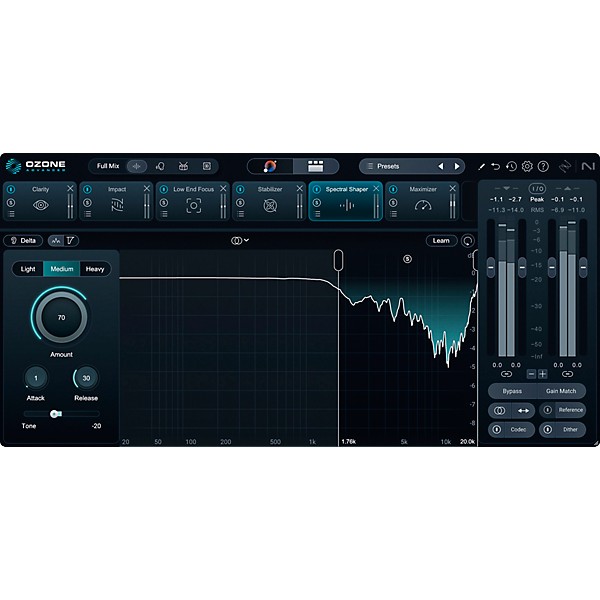Click the Attack knob
600x600 pixels.
[x=36, y=378]
